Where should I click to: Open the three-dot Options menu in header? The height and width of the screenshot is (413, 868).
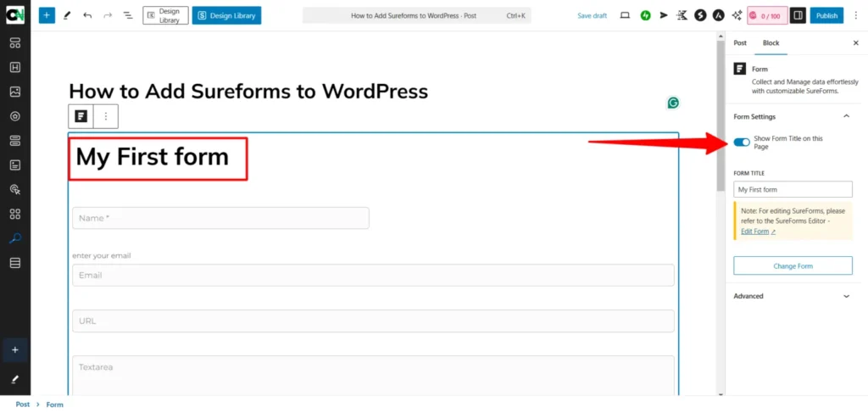coord(855,15)
